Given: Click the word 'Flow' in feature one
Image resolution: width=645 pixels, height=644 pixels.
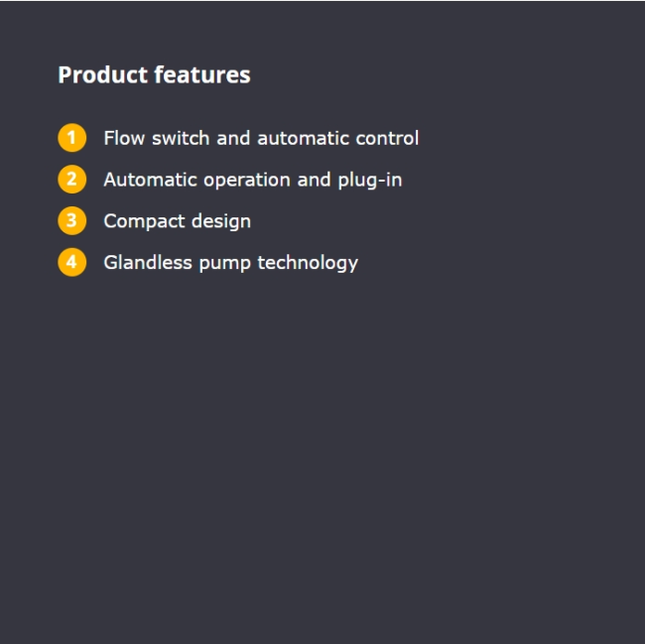Looking at the screenshot, I should (124, 138).
